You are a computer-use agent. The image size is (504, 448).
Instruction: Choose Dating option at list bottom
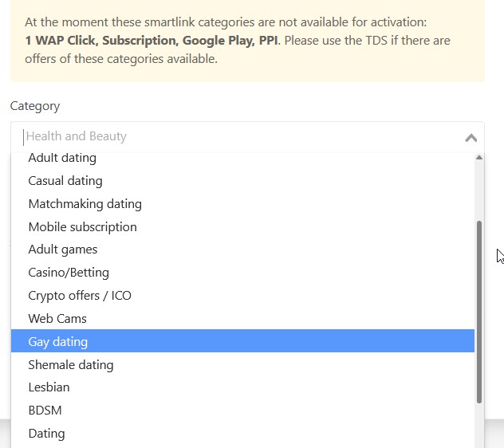(x=47, y=434)
